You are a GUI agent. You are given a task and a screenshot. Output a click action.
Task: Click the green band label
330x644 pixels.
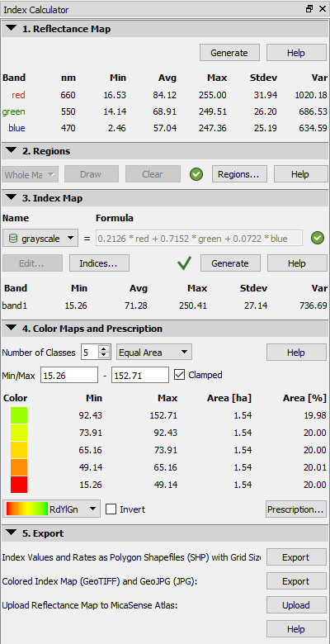13,111
